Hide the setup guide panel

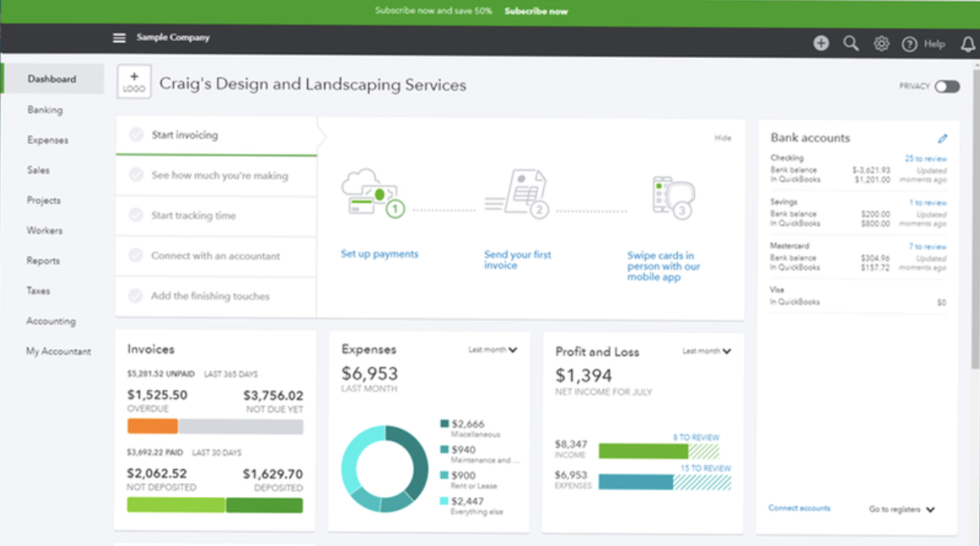tap(723, 138)
